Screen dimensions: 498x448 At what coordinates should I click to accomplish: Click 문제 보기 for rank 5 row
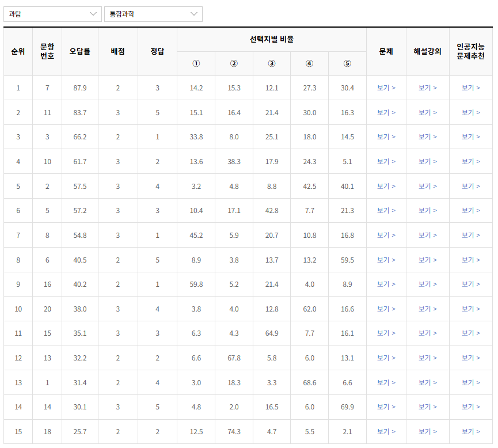(x=387, y=186)
